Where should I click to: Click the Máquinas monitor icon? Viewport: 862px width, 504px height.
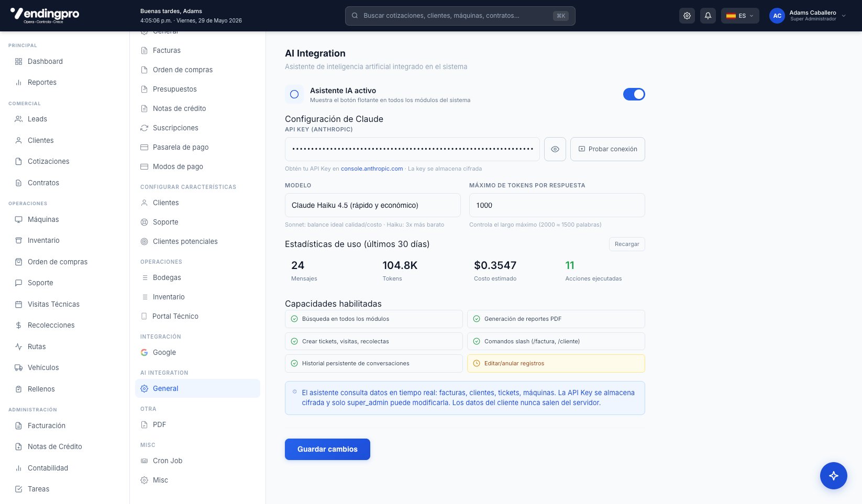(18, 219)
